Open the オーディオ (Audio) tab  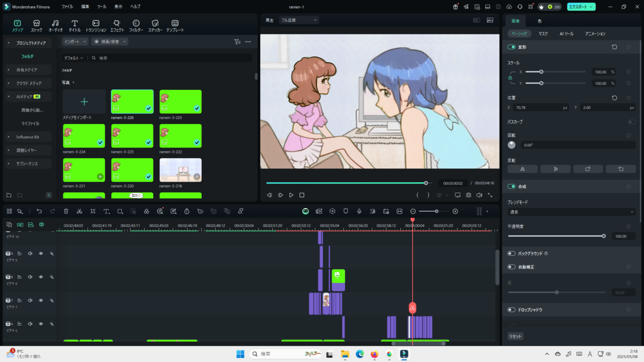(x=55, y=26)
